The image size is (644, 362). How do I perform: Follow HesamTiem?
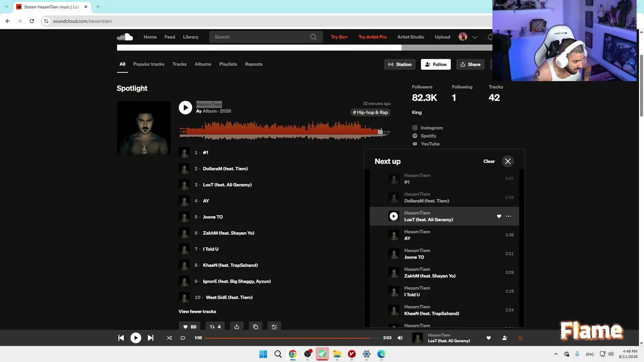[436, 64]
